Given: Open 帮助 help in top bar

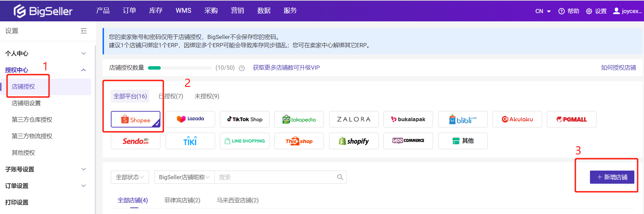Looking at the screenshot, I should click(x=569, y=11).
